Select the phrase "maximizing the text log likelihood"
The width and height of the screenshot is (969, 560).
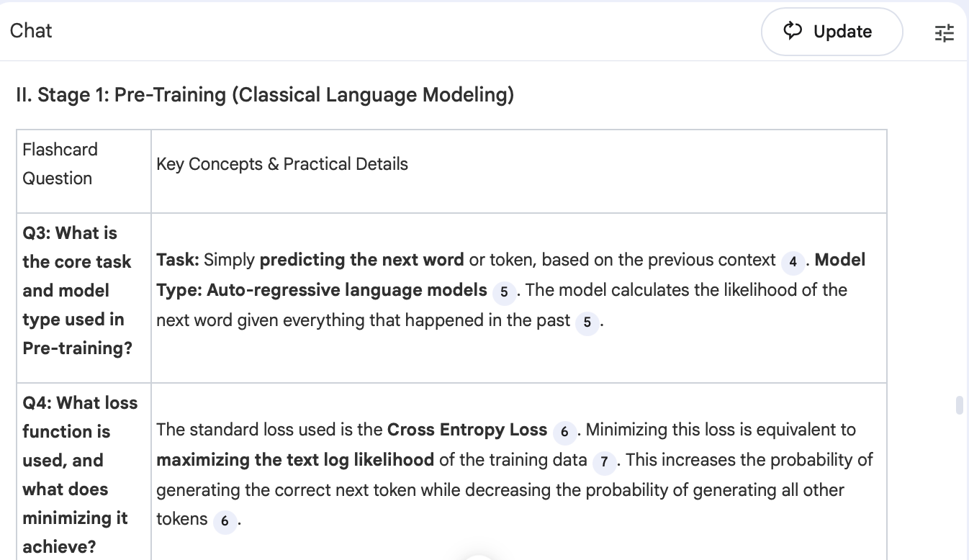click(x=294, y=459)
